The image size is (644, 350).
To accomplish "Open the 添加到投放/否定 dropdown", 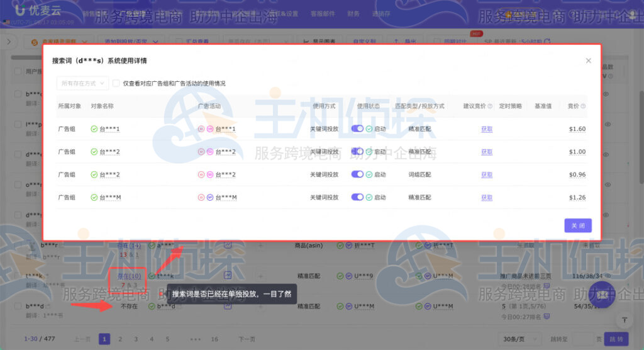I will (x=131, y=42).
